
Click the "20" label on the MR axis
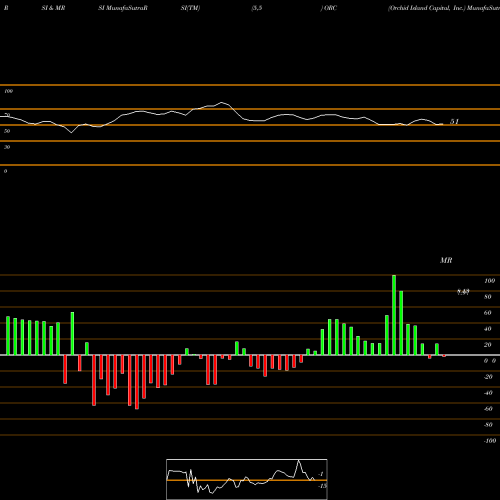coord(488,345)
